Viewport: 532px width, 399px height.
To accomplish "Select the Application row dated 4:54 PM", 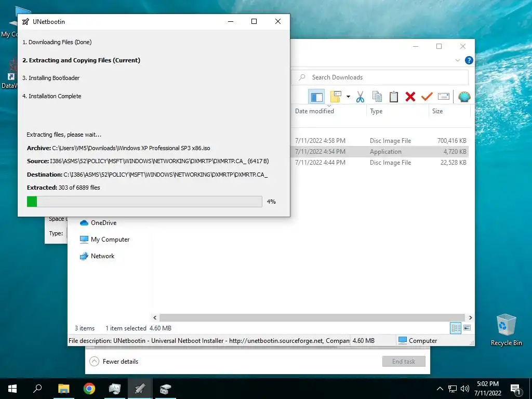I will [x=380, y=151].
